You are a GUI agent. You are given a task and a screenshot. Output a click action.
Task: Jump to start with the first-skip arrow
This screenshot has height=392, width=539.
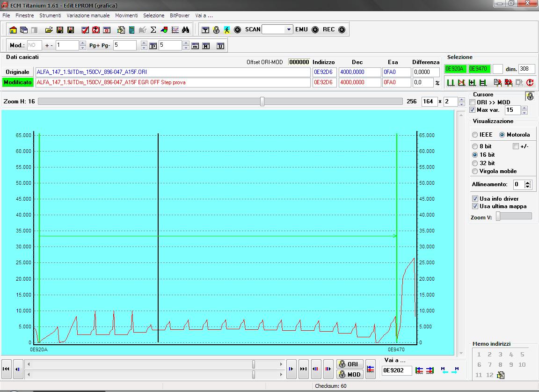click(x=6, y=369)
